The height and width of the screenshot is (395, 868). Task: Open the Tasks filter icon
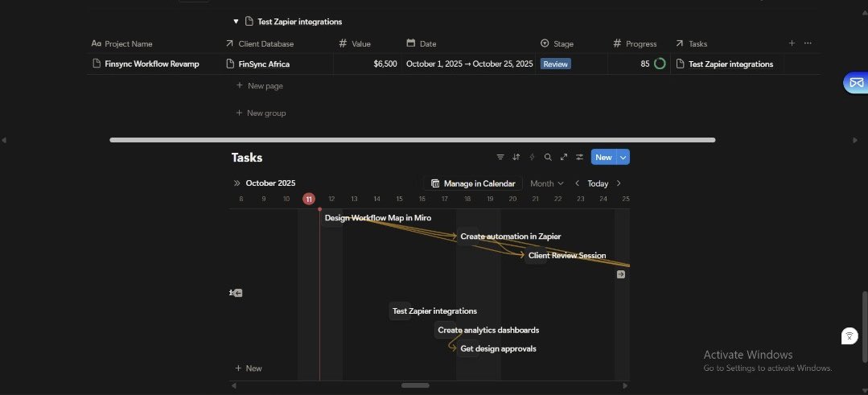click(500, 157)
